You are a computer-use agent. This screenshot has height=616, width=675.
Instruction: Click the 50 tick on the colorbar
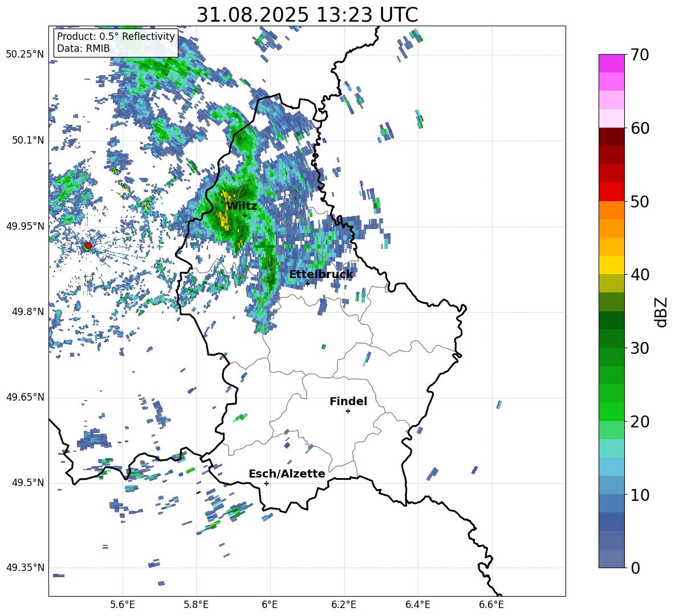point(639,201)
